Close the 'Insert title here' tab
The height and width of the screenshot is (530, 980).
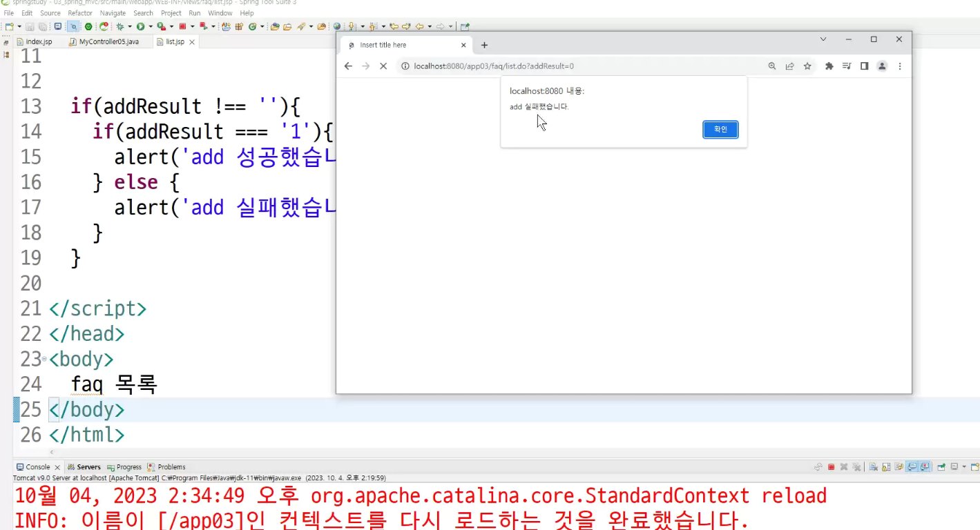click(x=463, y=45)
